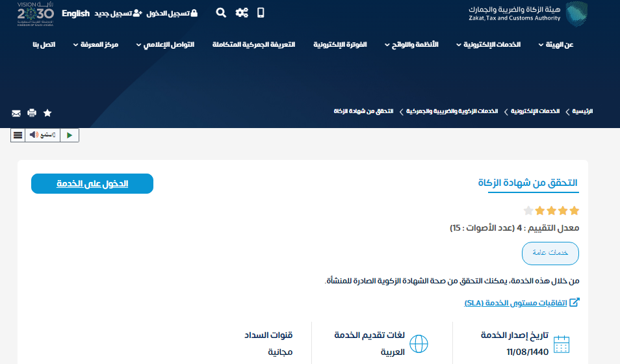Image resolution: width=620 pixels, height=364 pixels.
Task: Go to اتصل بنا menu item
Action: pos(44,45)
